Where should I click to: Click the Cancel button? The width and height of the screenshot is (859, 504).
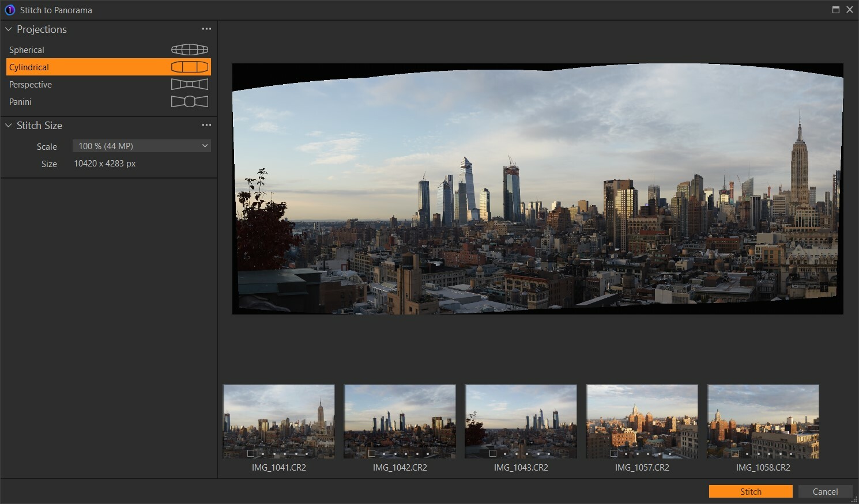click(826, 491)
